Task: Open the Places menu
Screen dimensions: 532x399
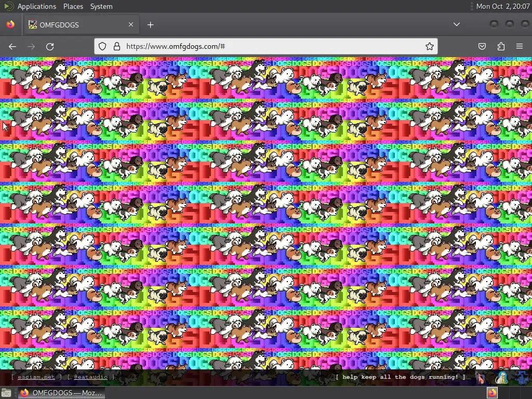Action: (73, 6)
